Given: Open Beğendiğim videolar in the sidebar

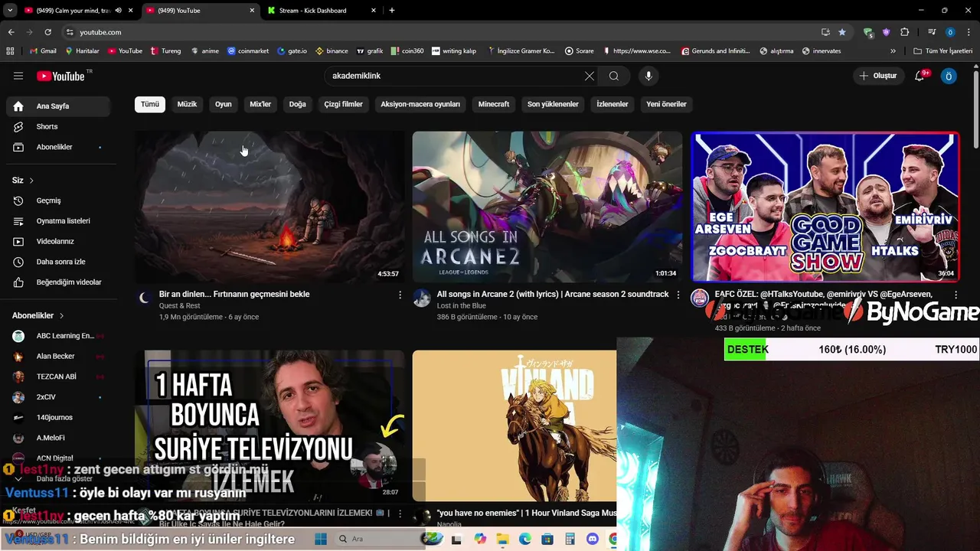Looking at the screenshot, I should [58, 282].
